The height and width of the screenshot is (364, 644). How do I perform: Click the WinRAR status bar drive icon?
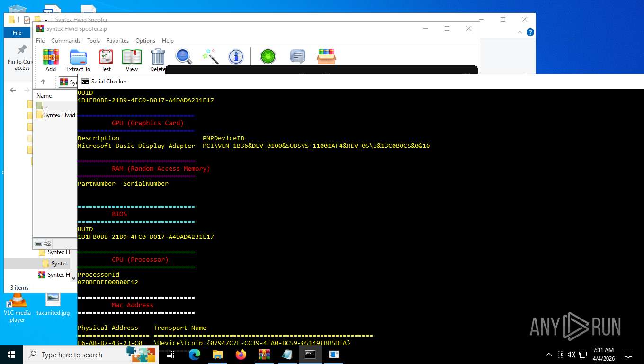click(x=38, y=244)
